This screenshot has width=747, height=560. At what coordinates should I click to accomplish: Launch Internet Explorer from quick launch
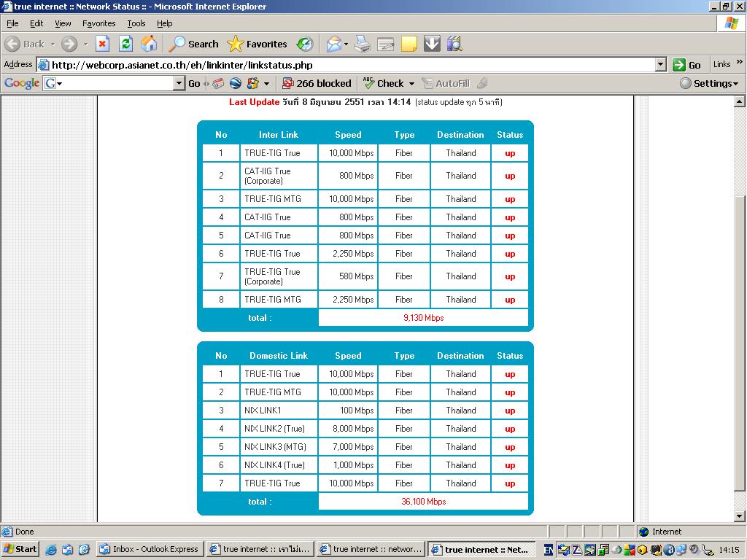coord(50,550)
